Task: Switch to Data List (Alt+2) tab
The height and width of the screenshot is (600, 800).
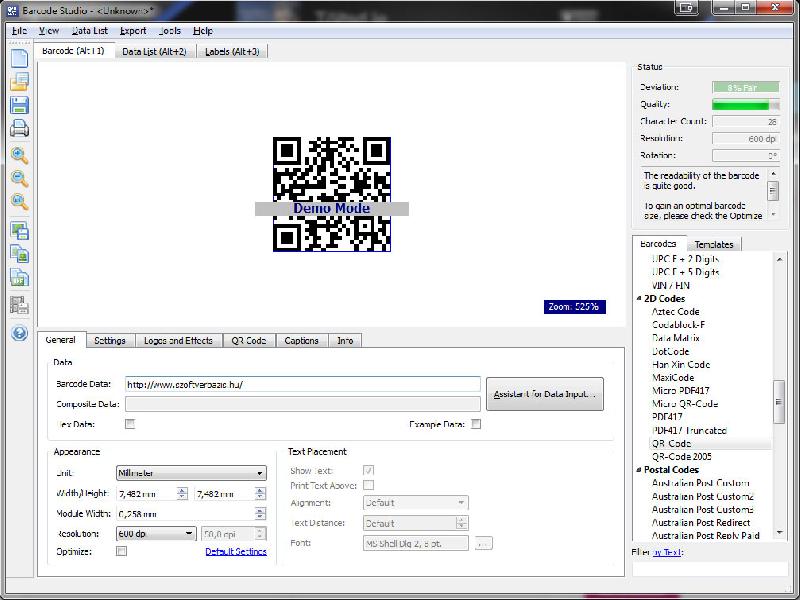Action: [155, 52]
